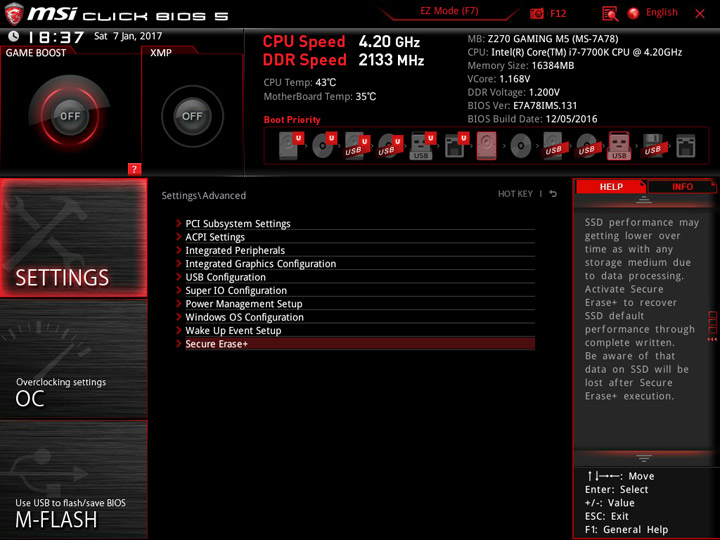Toggle the XMP OFF button
720x540 pixels.
click(x=192, y=116)
